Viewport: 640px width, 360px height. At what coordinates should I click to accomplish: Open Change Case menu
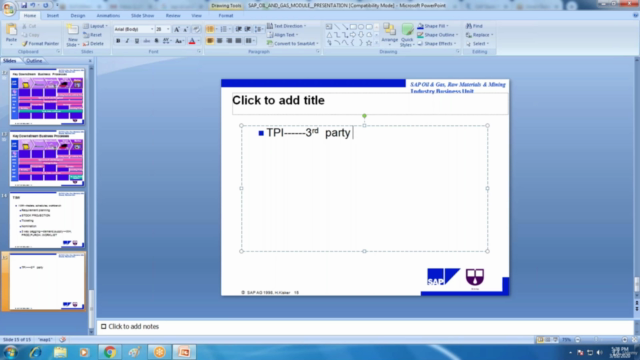tap(179, 41)
